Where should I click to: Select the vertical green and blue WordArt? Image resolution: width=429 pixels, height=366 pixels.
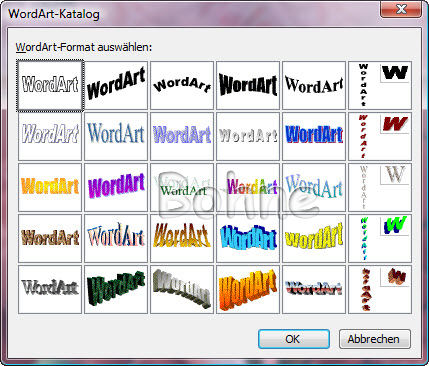(x=380, y=238)
